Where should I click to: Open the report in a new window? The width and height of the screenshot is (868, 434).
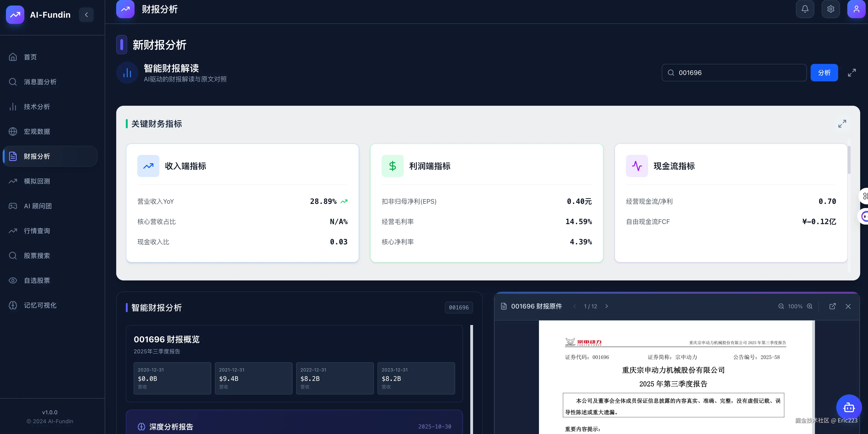point(832,306)
